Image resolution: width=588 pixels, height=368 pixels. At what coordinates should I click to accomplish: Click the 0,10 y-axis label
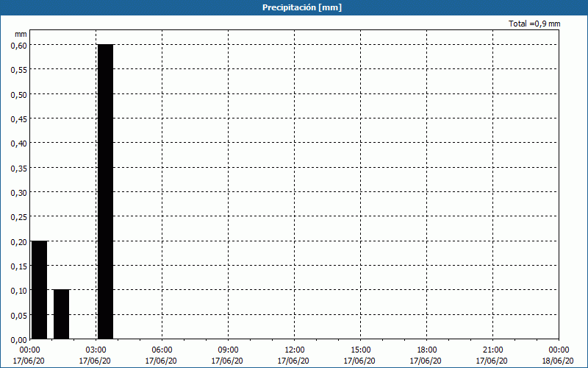[19, 291]
